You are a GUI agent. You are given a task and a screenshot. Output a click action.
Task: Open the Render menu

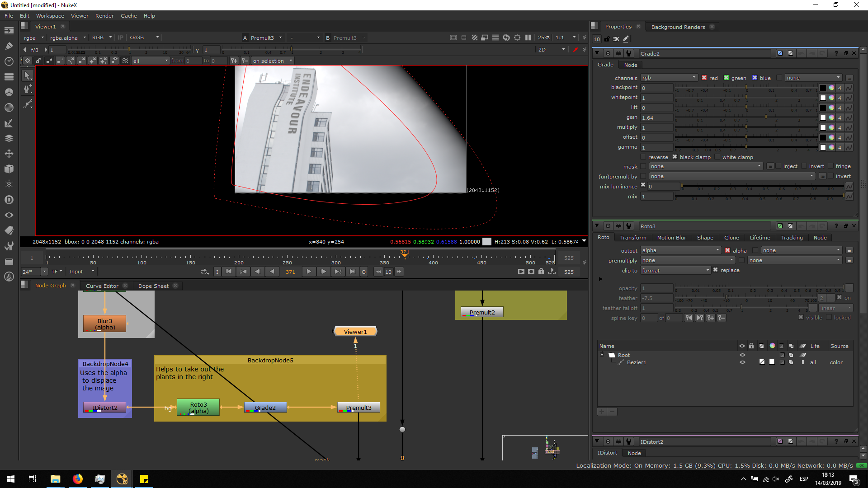(x=104, y=16)
